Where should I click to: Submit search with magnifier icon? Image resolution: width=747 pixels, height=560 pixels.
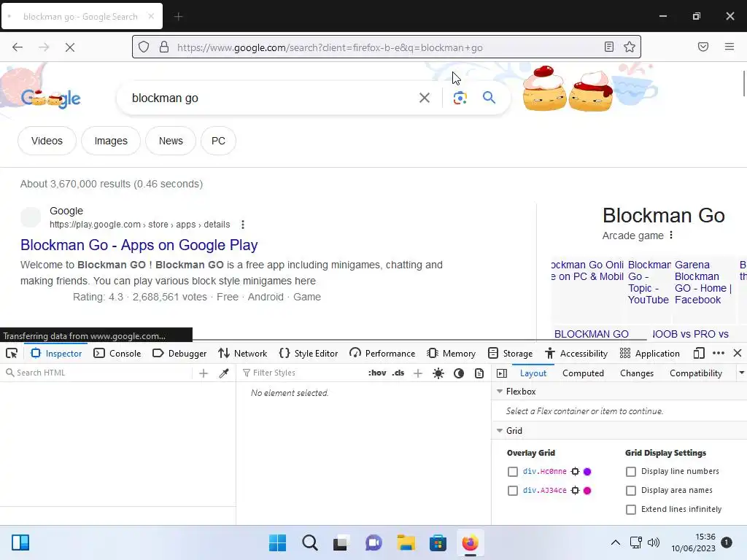click(x=489, y=98)
